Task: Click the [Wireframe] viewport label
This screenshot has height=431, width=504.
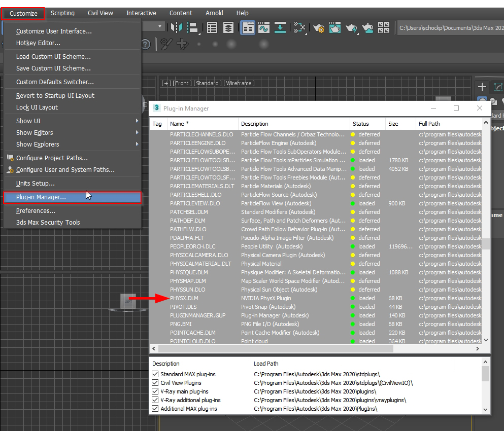Action: pos(239,83)
